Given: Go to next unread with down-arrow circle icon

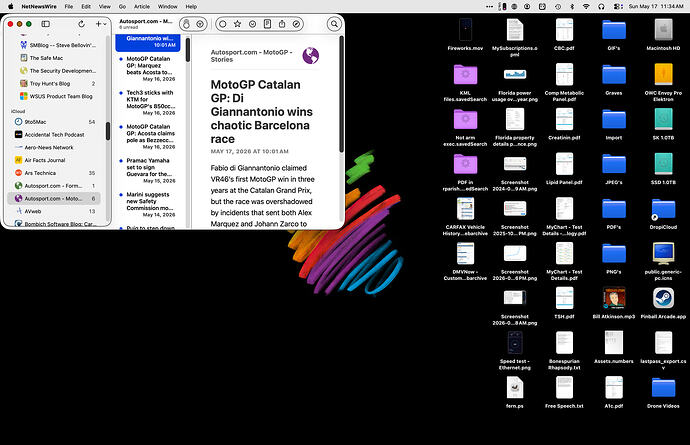Looking at the screenshot, I should tap(200, 24).
